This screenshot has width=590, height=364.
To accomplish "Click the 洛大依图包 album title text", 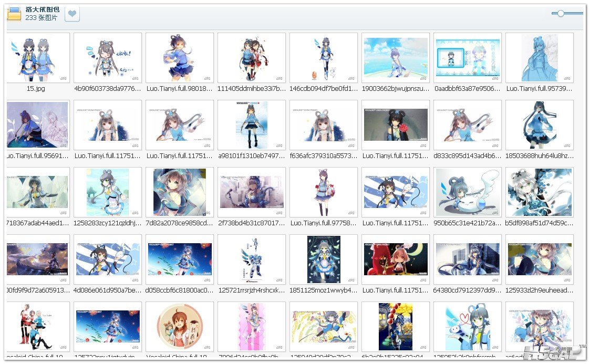I will 42,9.
